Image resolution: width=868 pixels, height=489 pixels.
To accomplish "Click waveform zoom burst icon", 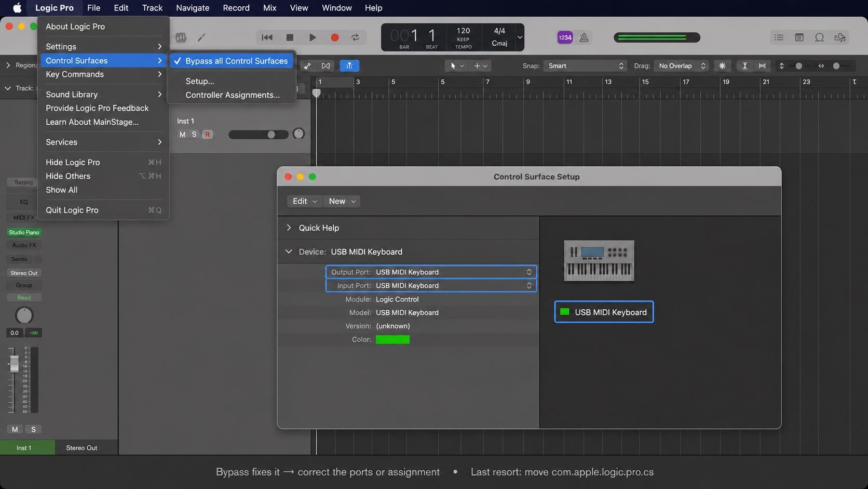I will 722,66.
